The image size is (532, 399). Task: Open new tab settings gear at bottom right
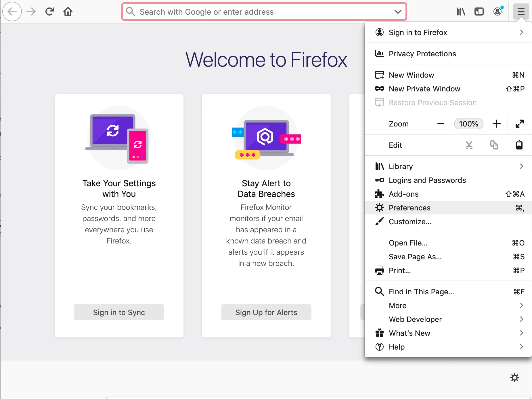pyautogui.click(x=515, y=378)
